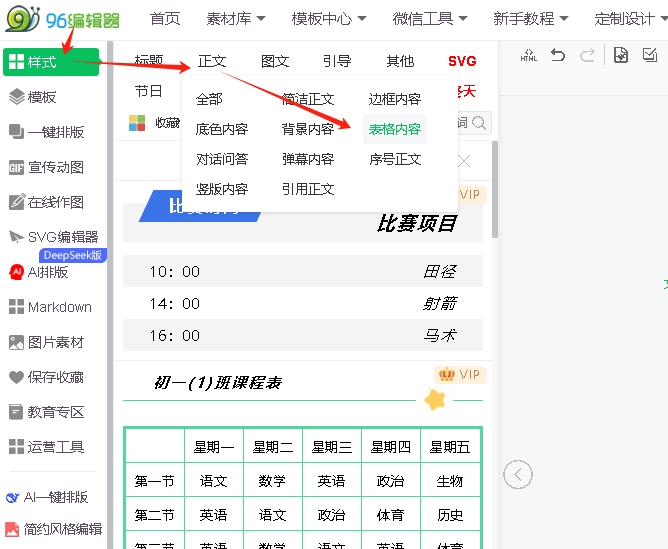This screenshot has height=549, width=668.
Task: Click the redo arrow icon
Action: pyautogui.click(x=587, y=56)
